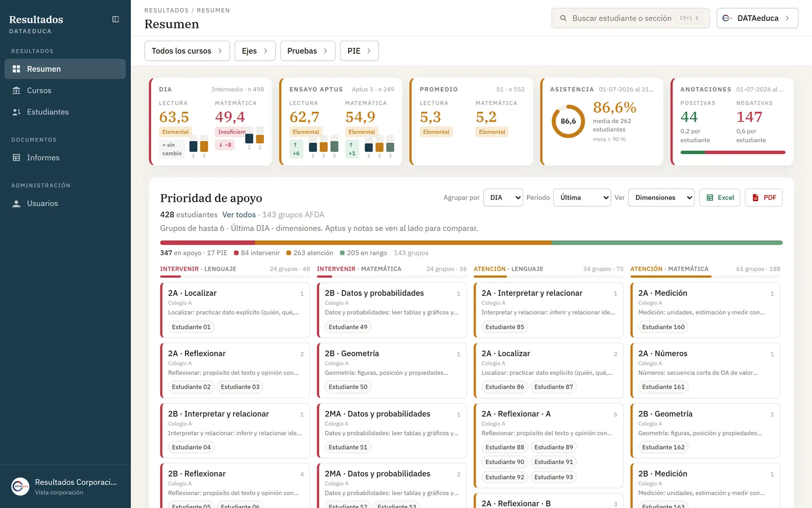Open the Pruebas filter
812x508 pixels.
[x=308, y=51]
